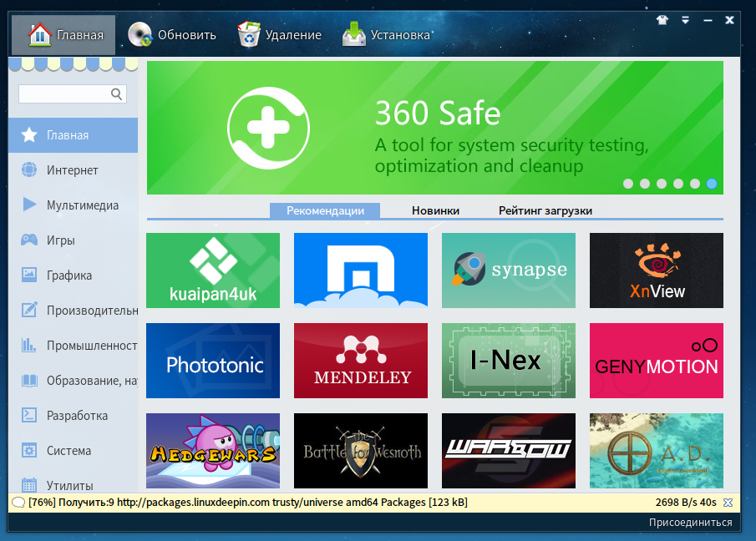Switch to the Рейтинг загрузки tab
Screen dimensions: 756x541
[545, 210]
